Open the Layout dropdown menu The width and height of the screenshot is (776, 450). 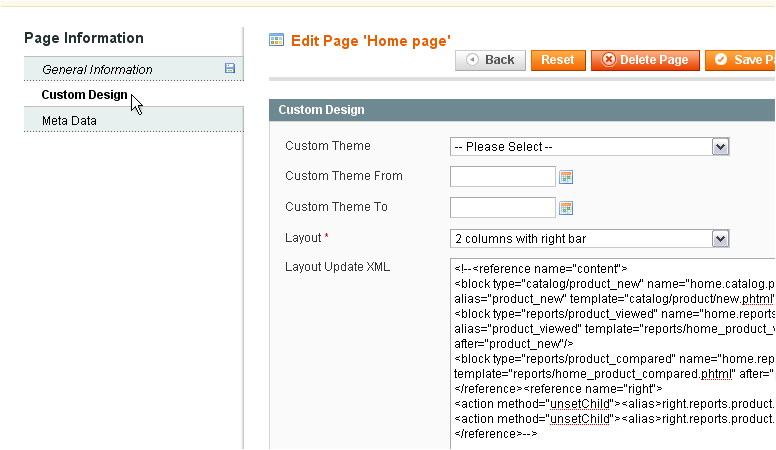[589, 239]
